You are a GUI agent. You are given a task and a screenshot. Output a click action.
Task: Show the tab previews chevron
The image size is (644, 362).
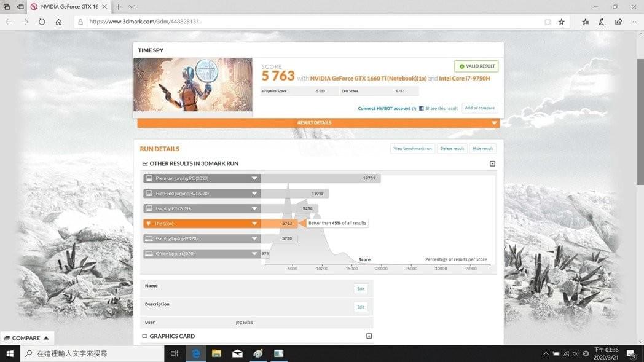coord(132,7)
